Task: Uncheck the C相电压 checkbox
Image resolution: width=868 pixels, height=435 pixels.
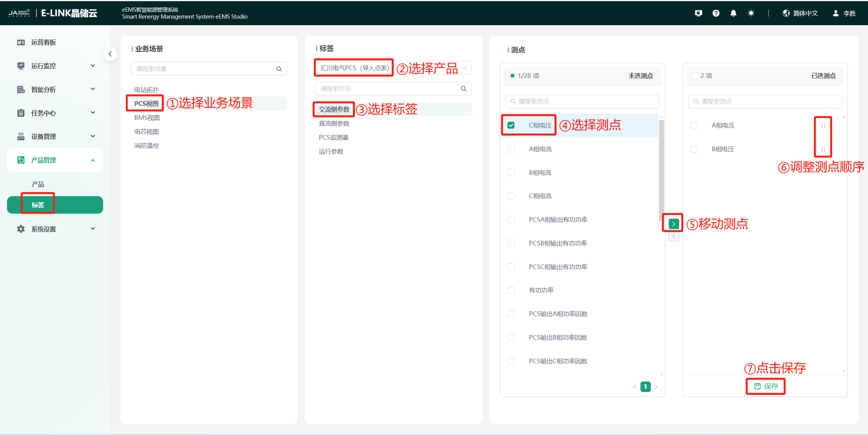Action: coord(511,125)
